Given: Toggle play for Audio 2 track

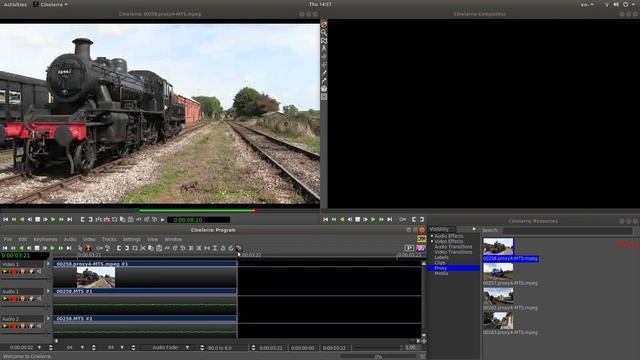Looking at the screenshot, I should pos(5,326).
